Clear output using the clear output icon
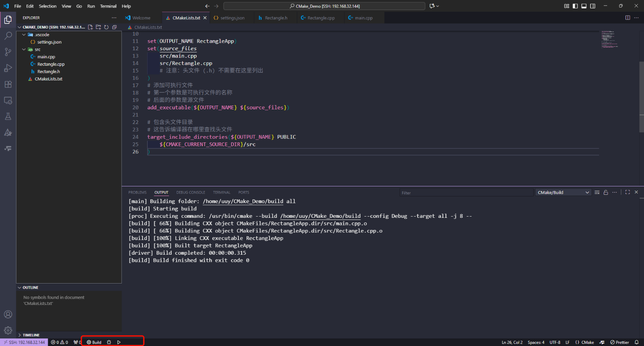Screen dimensions: 644x346 pyautogui.click(x=597, y=192)
